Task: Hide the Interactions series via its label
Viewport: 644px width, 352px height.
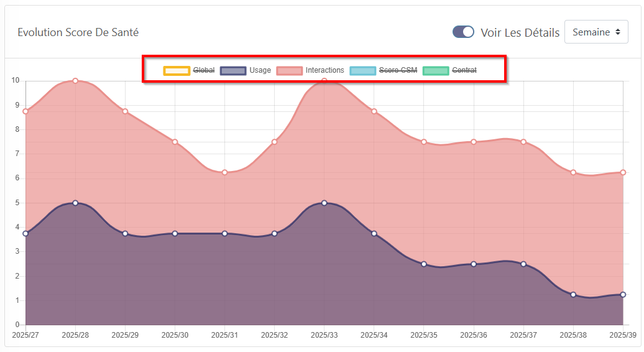Action: (x=324, y=70)
